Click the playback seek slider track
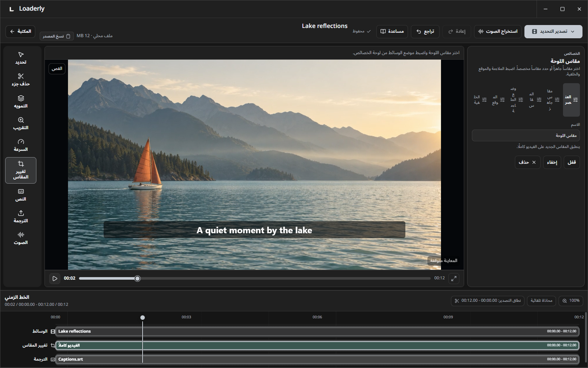Screen dimensions: 588x368 click(x=255, y=279)
